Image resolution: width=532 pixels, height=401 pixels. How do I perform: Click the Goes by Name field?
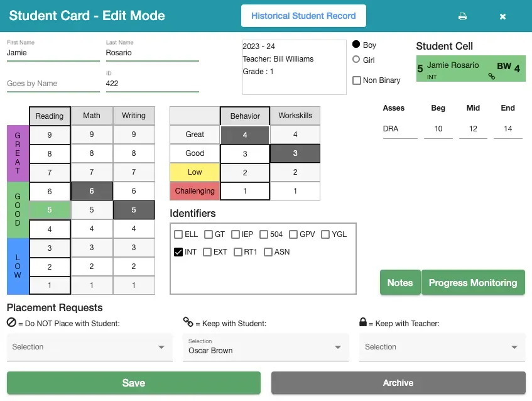pyautogui.click(x=53, y=84)
